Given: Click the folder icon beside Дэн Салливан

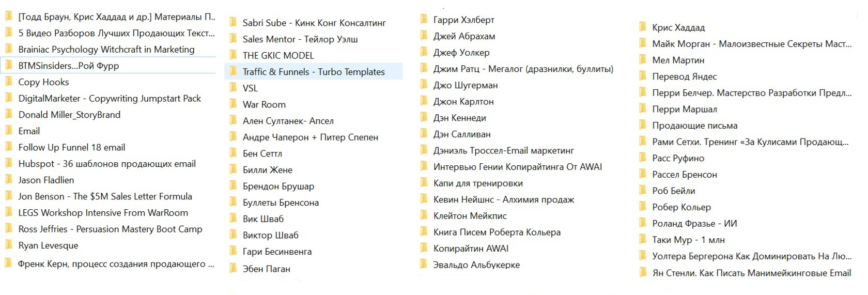Looking at the screenshot, I should 424,134.
